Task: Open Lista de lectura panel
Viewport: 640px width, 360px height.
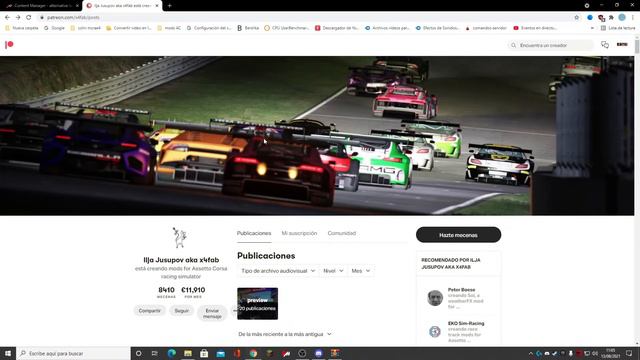Action: [618, 28]
